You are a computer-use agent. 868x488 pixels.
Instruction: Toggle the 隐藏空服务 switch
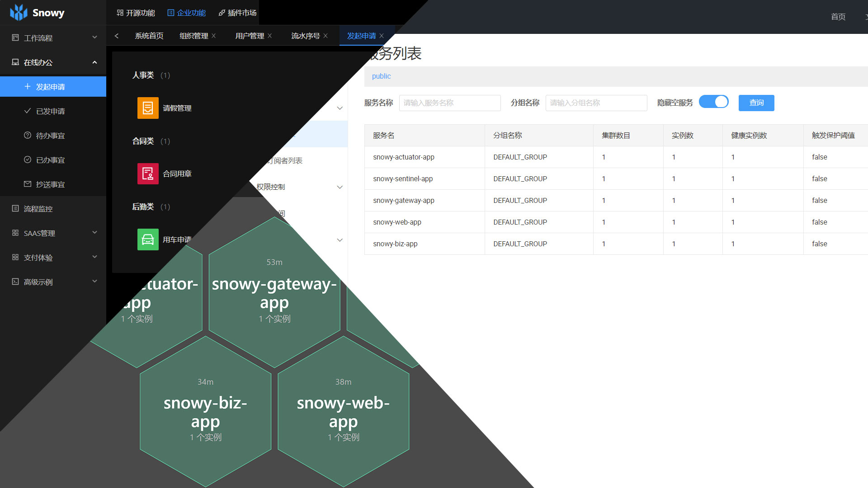714,102
